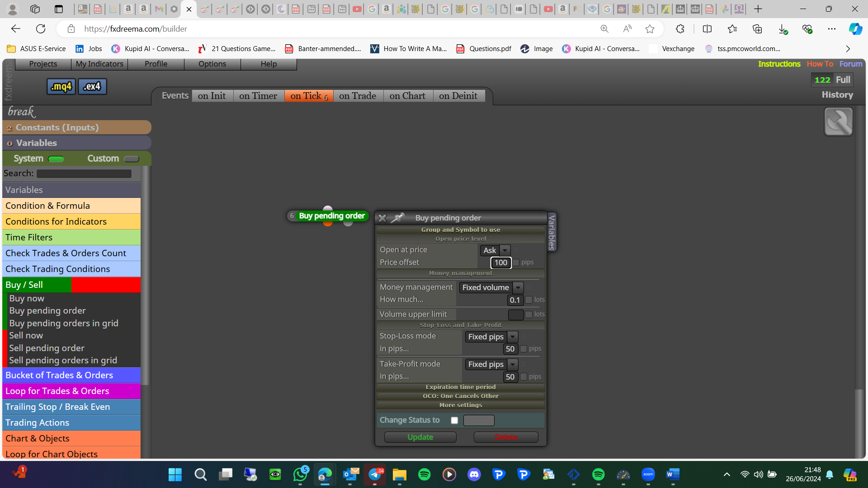Open the favorites list icon
868x488 pixels.
point(732,29)
